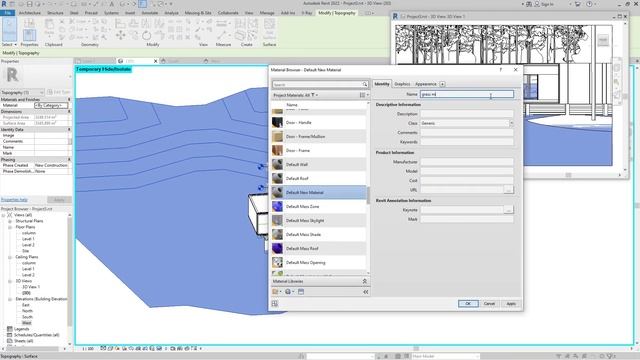Image resolution: width=640 pixels, height=360 pixels.
Task: Open the Structure ribbon tab
Action: pos(55,13)
